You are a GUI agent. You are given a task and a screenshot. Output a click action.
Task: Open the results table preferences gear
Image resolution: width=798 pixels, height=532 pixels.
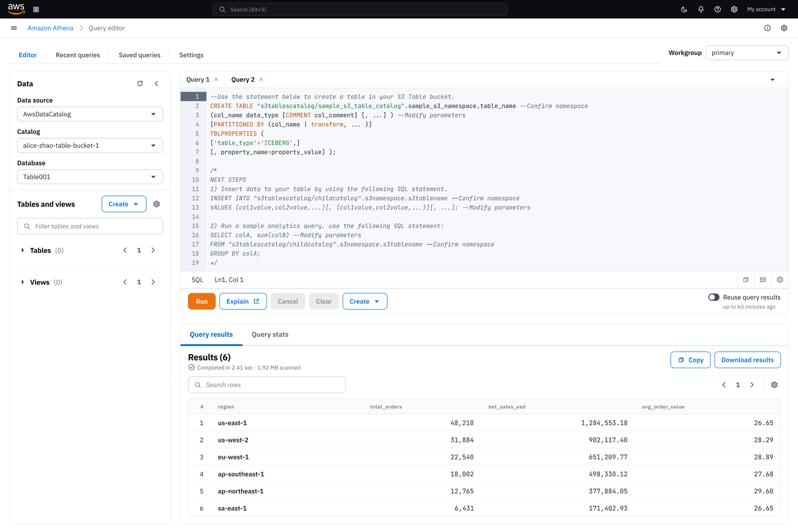click(774, 385)
